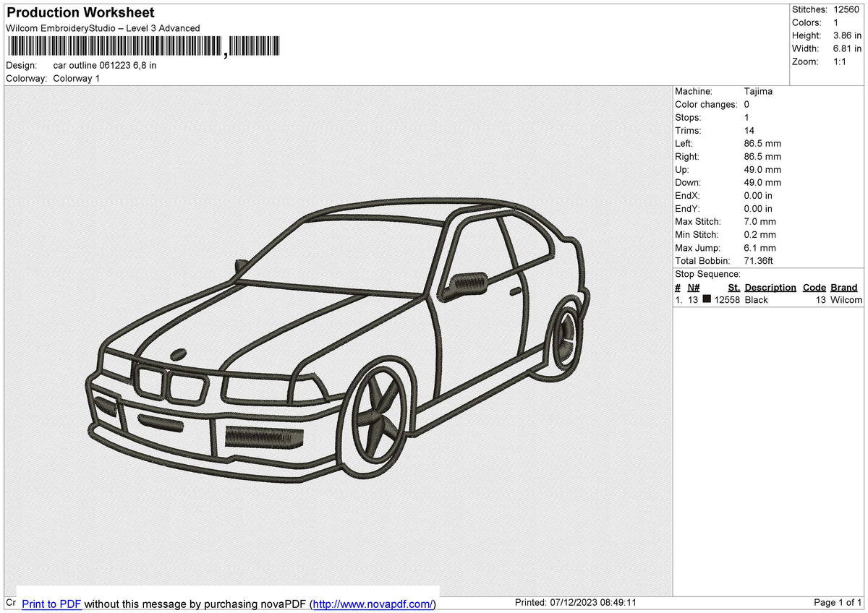
Task: Click the barcode under the software name
Action: point(142,46)
